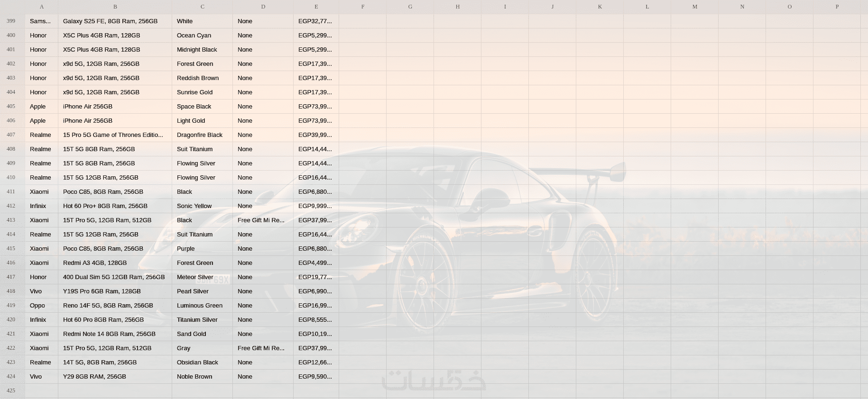Select row 405 header
868x399 pixels.
[x=12, y=106]
